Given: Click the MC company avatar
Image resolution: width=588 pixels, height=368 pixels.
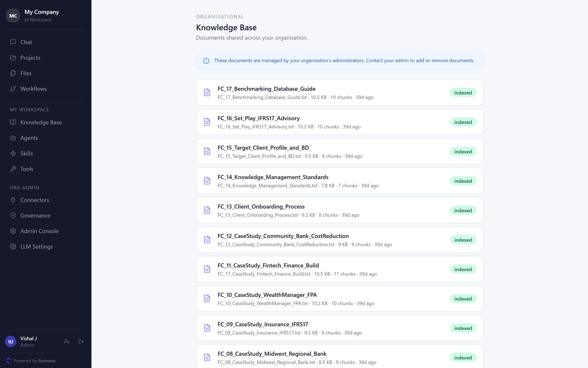Looking at the screenshot, I should (13, 16).
